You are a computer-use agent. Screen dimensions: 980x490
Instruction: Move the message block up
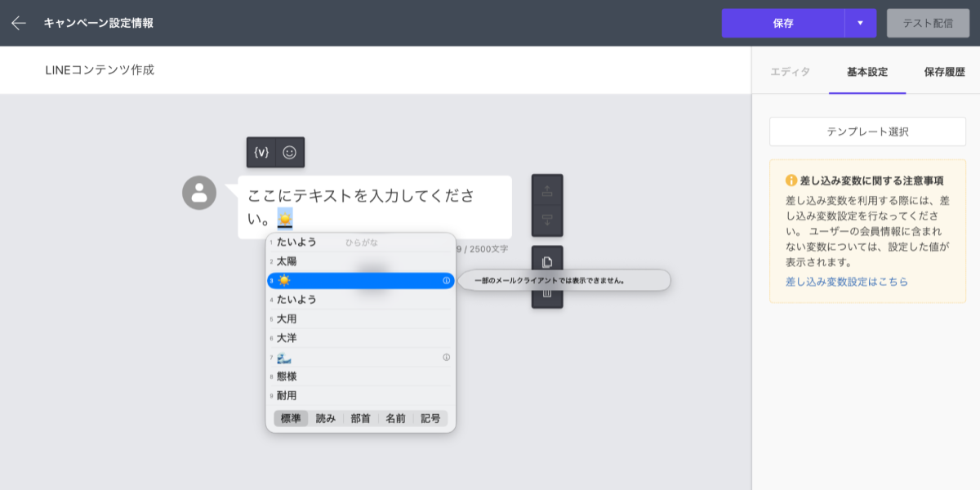(547, 192)
